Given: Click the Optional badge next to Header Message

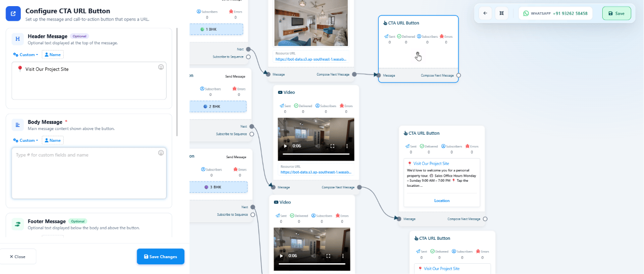Looking at the screenshot, I should (x=79, y=36).
